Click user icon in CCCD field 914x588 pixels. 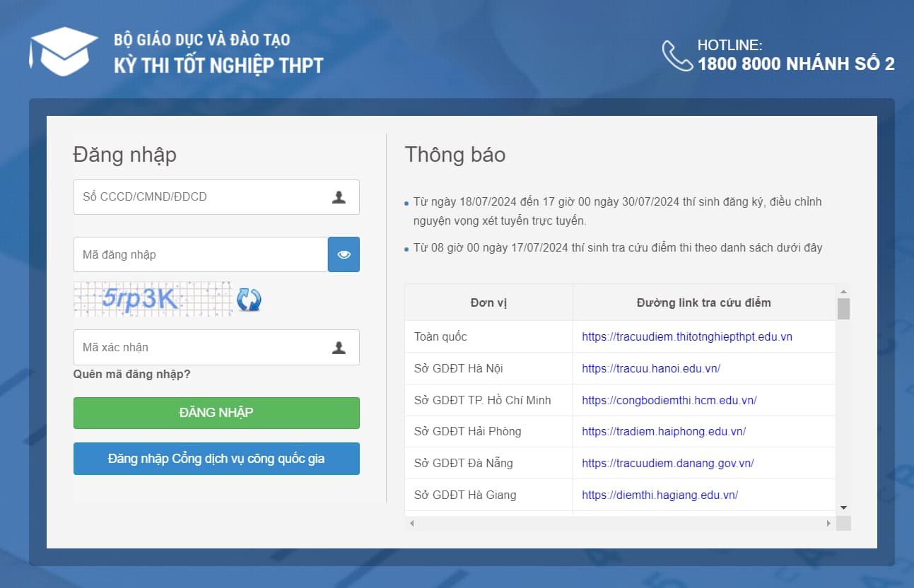coord(339,197)
